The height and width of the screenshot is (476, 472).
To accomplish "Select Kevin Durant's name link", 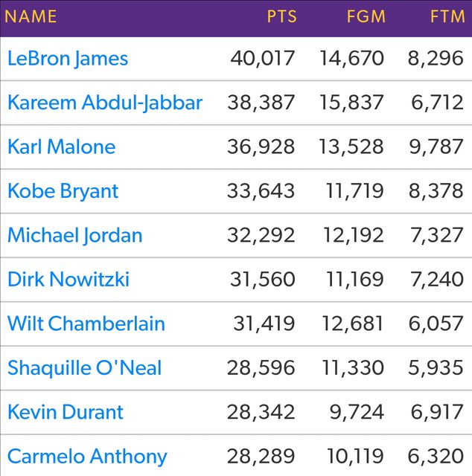I will tap(66, 412).
